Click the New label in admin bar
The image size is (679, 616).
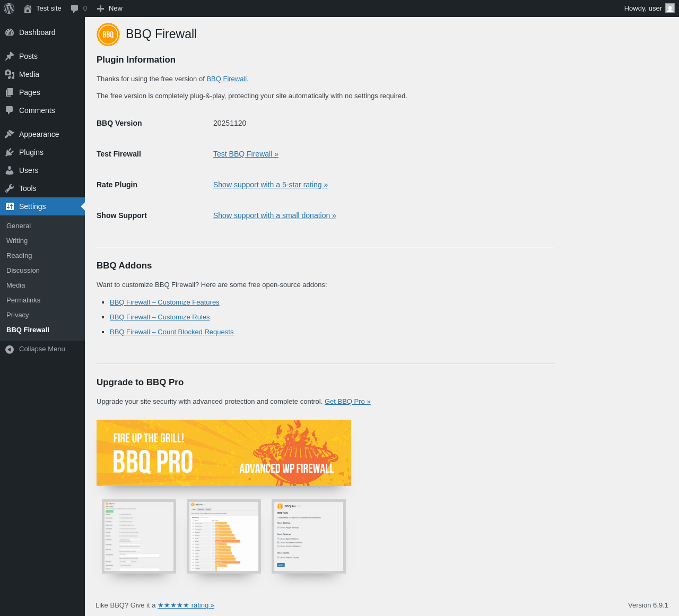(x=116, y=8)
